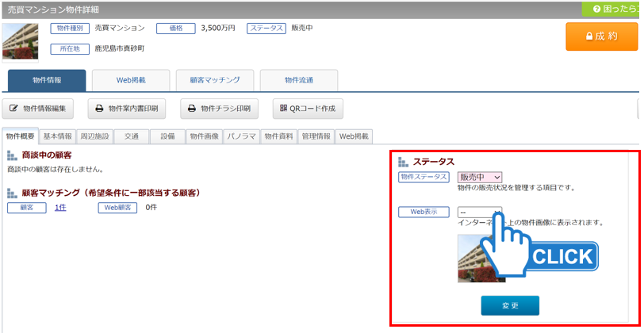Select the 基本情報 sub-tab
The width and height of the screenshot is (644, 333).
point(57,136)
